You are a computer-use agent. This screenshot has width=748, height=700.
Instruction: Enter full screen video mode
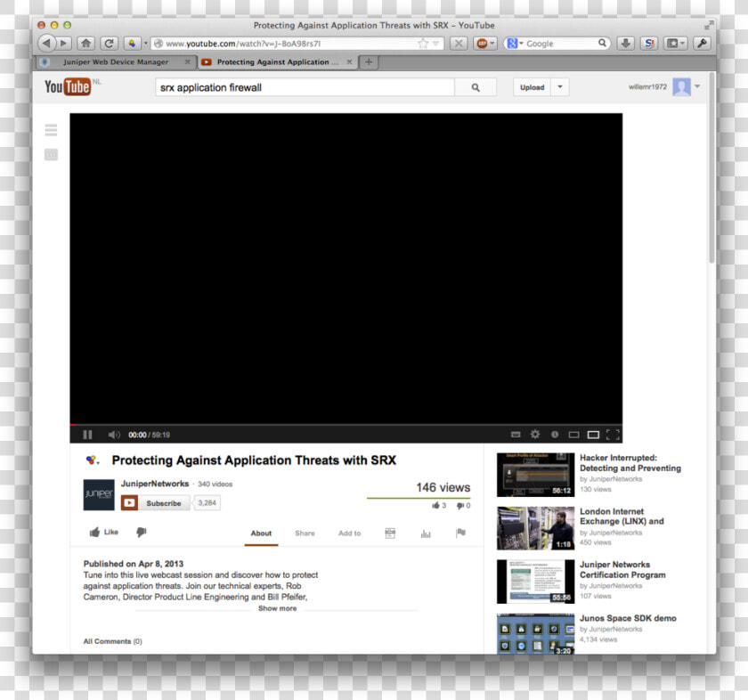pos(613,435)
